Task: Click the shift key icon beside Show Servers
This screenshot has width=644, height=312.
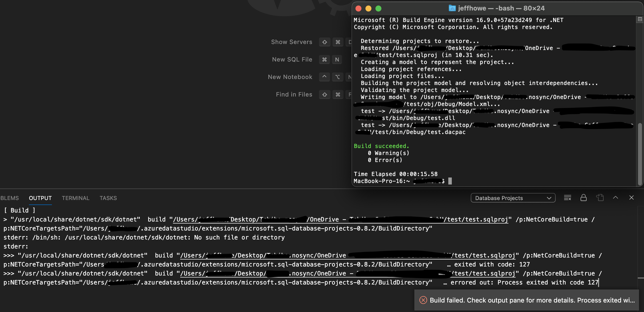Action: (x=324, y=42)
